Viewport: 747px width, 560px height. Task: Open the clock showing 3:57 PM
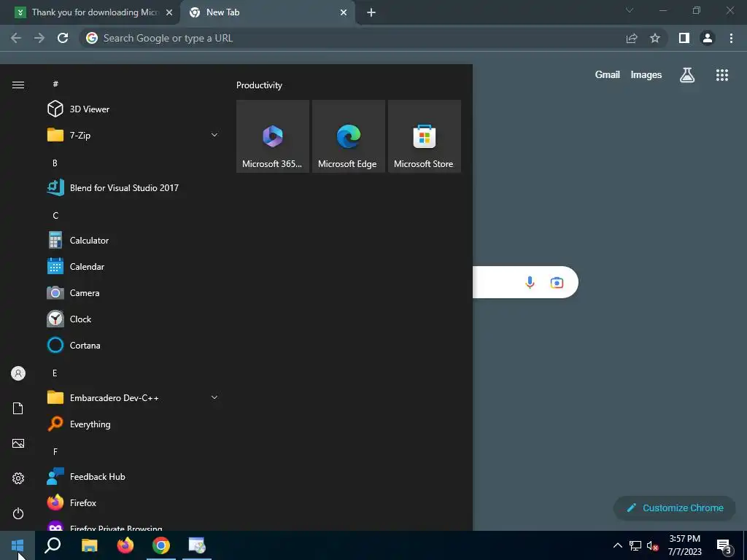(684, 545)
